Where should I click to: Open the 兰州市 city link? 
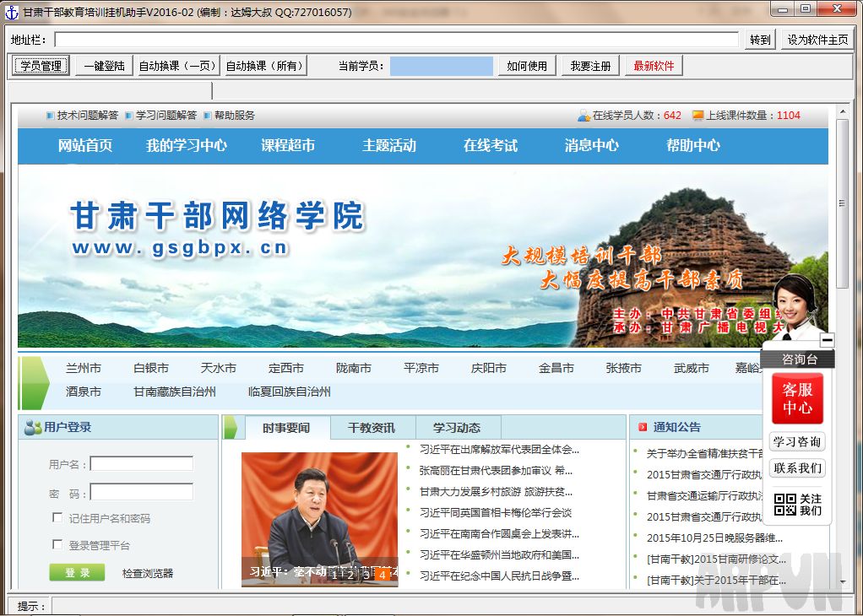pyautogui.click(x=84, y=368)
